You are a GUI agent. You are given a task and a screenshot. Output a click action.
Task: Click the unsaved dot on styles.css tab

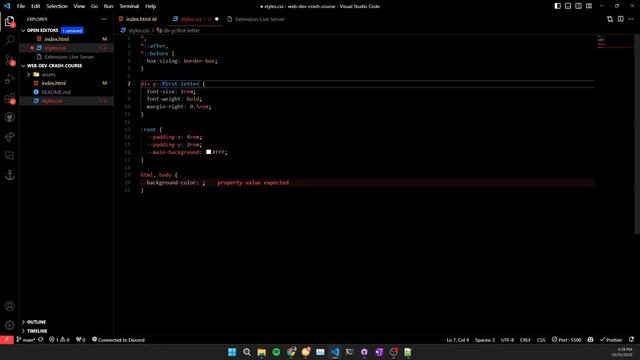coord(217,19)
